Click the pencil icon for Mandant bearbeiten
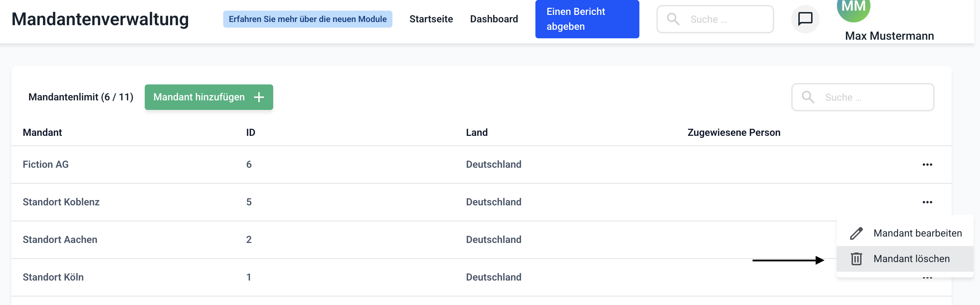This screenshot has height=305, width=980. tap(856, 233)
